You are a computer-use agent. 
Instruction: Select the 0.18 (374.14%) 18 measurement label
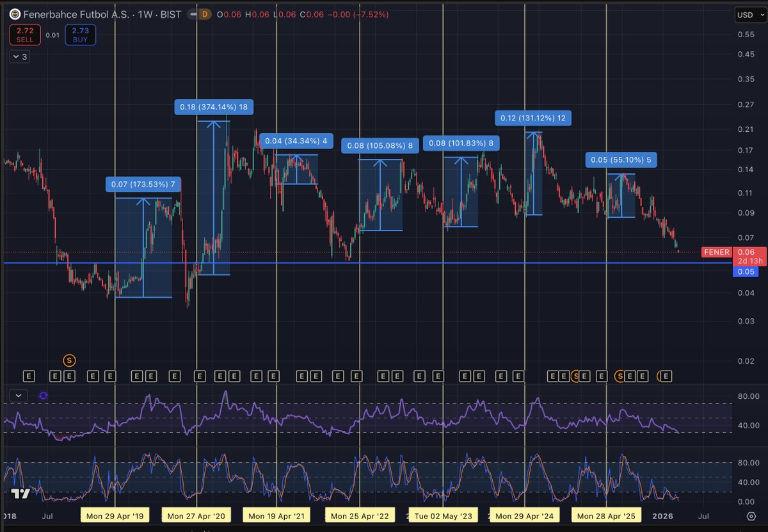click(x=214, y=108)
